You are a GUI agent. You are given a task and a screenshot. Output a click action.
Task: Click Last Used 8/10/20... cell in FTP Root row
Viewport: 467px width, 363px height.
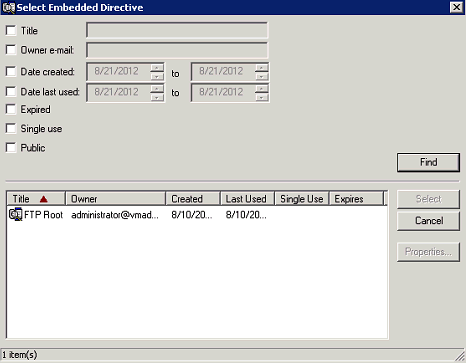coord(246,215)
